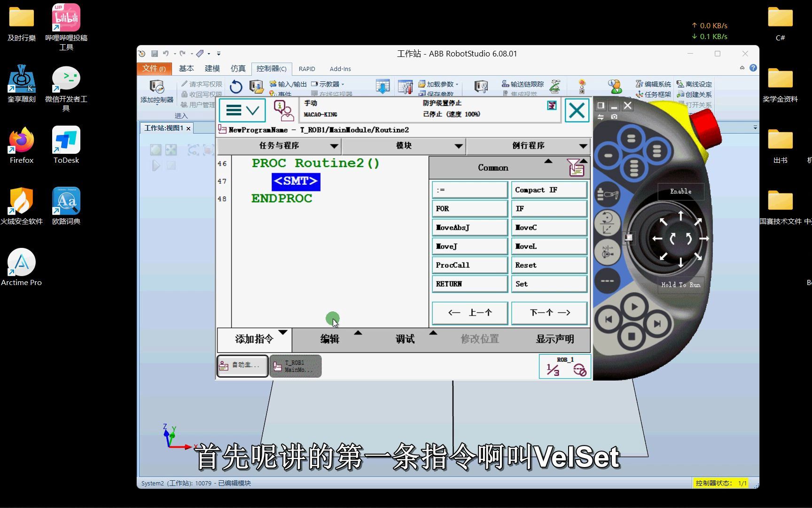Click the FlexPendant step forward button
Screen dimensions: 812x508
pyautogui.click(x=657, y=323)
